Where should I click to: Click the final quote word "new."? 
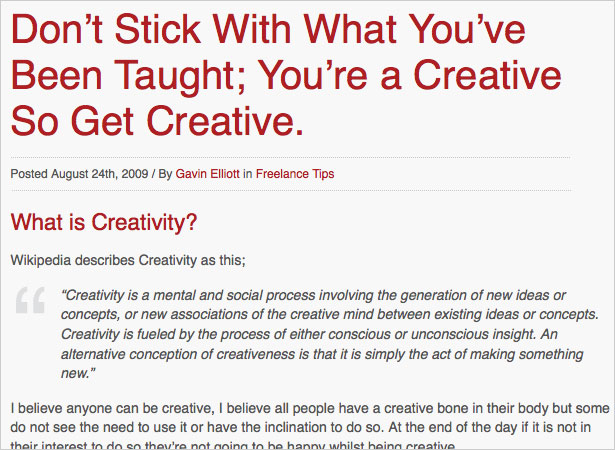click(x=78, y=373)
